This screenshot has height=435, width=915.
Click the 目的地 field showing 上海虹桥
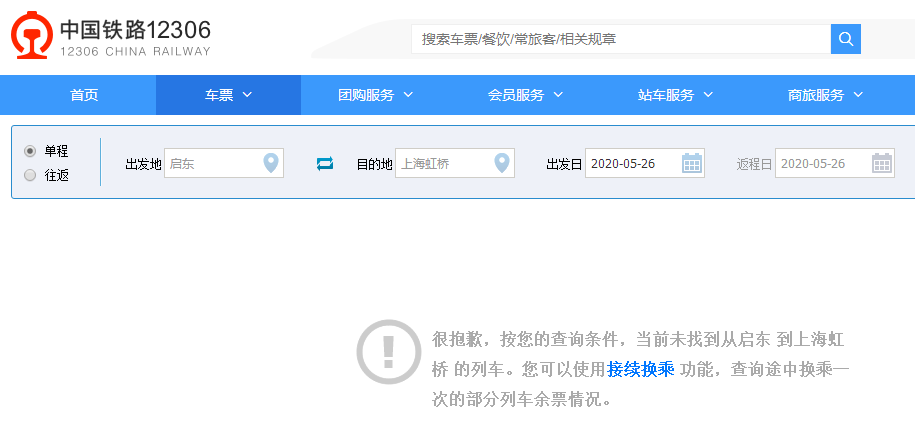(455, 163)
